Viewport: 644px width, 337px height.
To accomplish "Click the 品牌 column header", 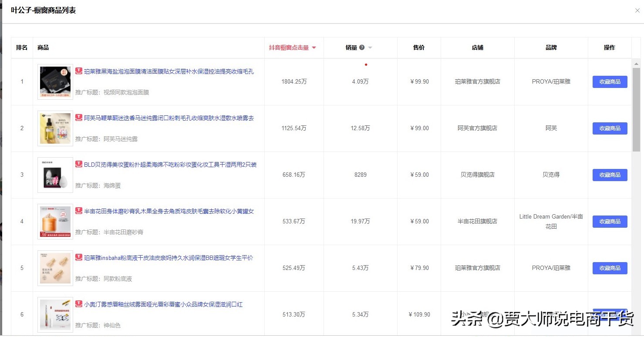I will pos(551,48).
